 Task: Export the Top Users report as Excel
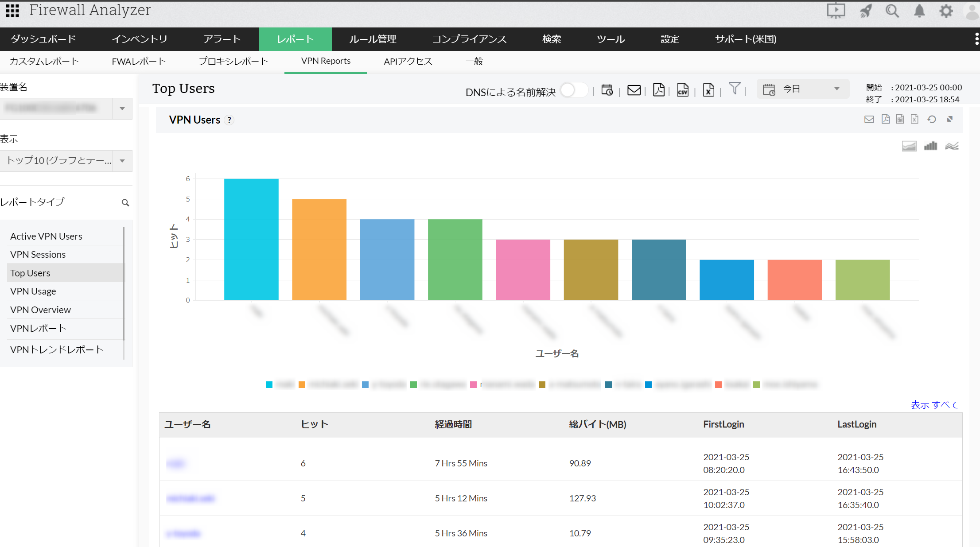tap(708, 90)
